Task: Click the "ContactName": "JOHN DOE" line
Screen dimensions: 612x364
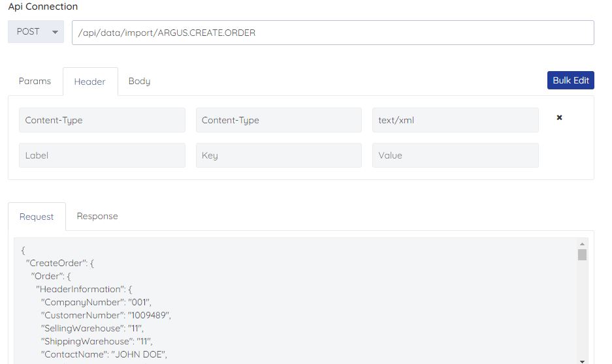Action: (x=104, y=355)
